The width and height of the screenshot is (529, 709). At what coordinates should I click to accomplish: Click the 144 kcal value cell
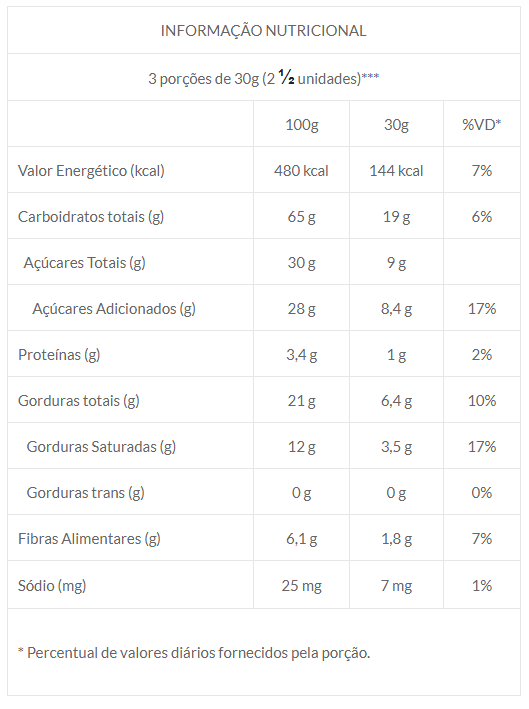pos(396,171)
